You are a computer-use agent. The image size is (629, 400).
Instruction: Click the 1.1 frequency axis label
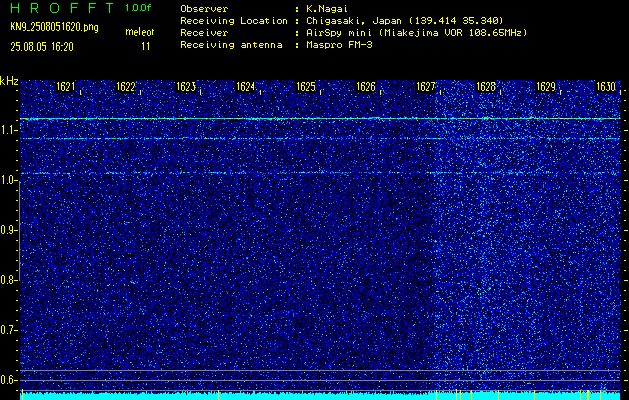[x=8, y=130]
